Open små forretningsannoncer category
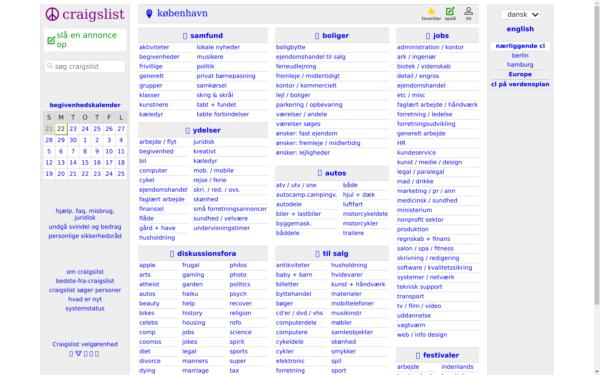The height and width of the screenshot is (375, 600). coord(230,209)
